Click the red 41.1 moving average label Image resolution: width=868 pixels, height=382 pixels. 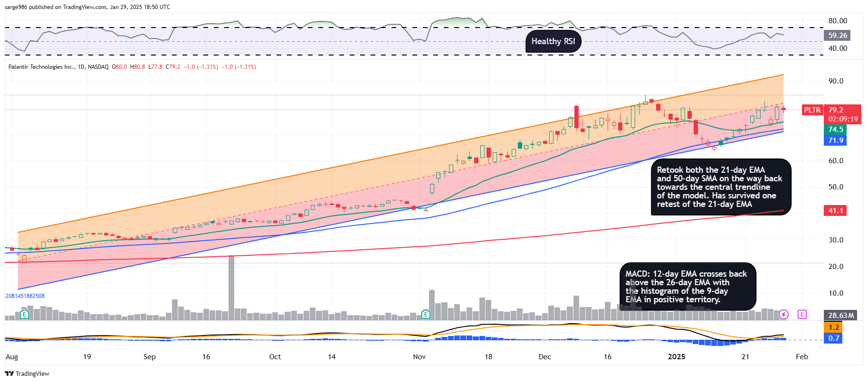tap(835, 211)
